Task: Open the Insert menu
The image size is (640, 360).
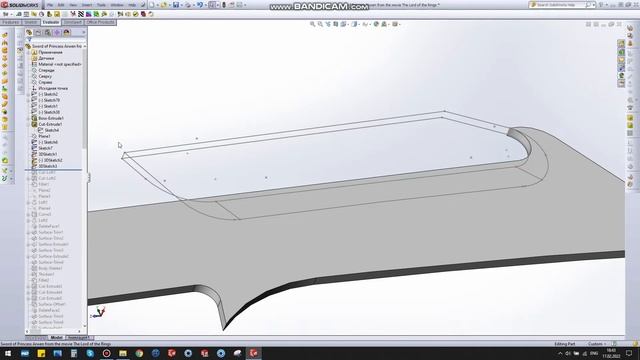Action: click(x=87, y=5)
